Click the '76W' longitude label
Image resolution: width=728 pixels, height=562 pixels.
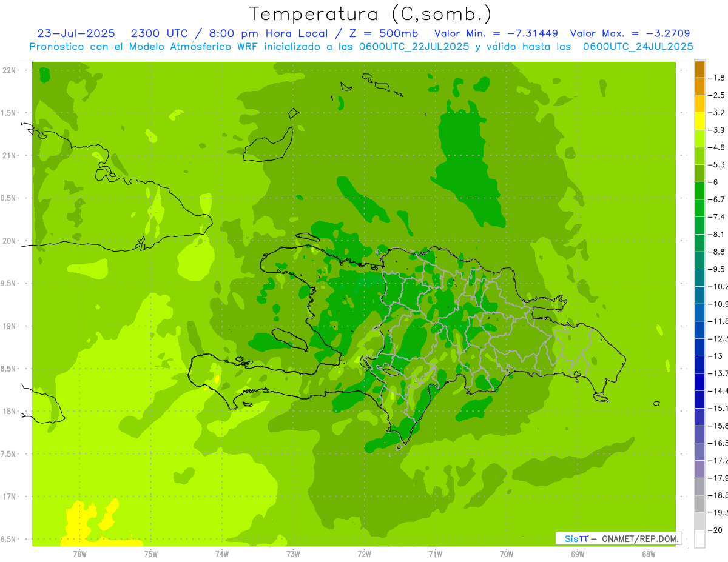tap(79, 554)
